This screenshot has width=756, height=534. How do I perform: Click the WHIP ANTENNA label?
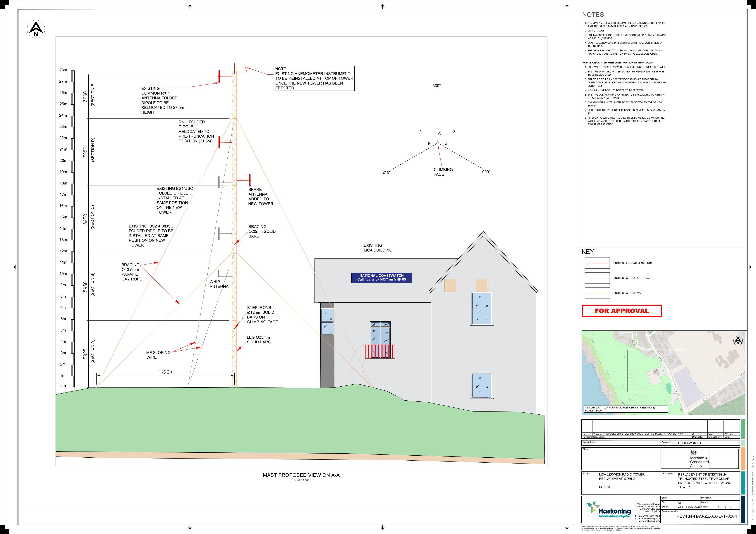[x=219, y=284]
